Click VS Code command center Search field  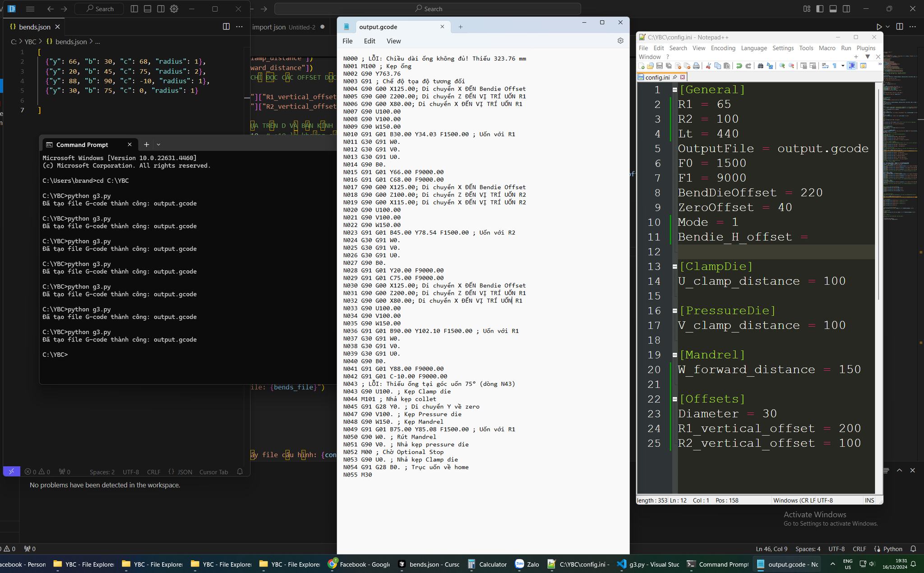[x=428, y=9]
